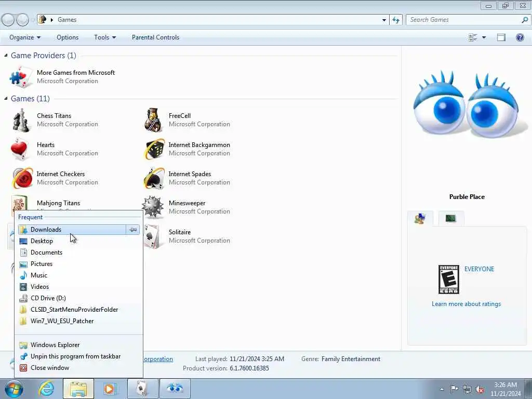Open Downloads from the jump list
Viewport: 532px width, 399px height.
72,230
